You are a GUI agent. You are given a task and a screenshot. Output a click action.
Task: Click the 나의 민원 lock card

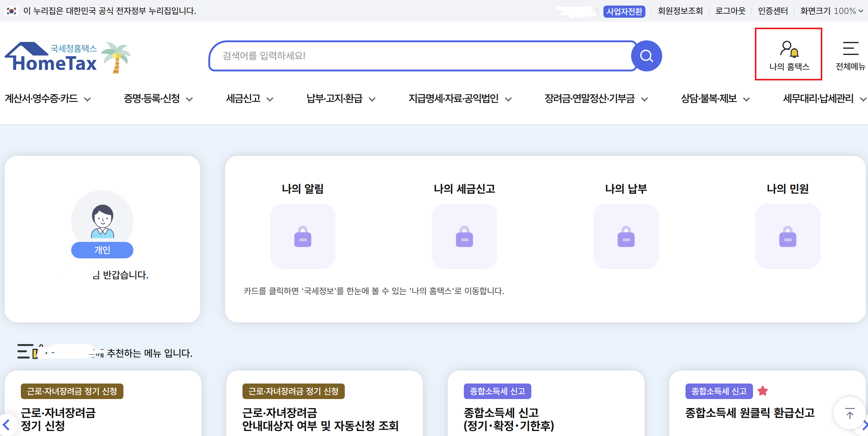click(x=787, y=236)
